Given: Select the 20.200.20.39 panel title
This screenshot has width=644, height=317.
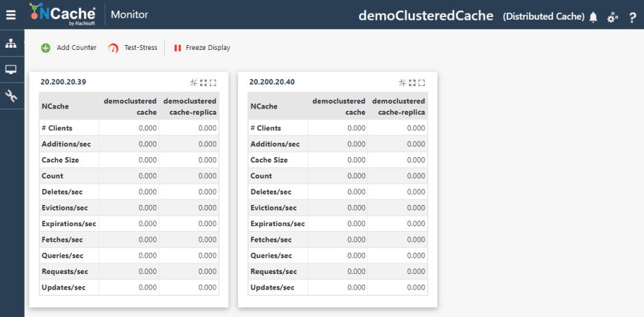Looking at the screenshot, I should click(64, 82).
